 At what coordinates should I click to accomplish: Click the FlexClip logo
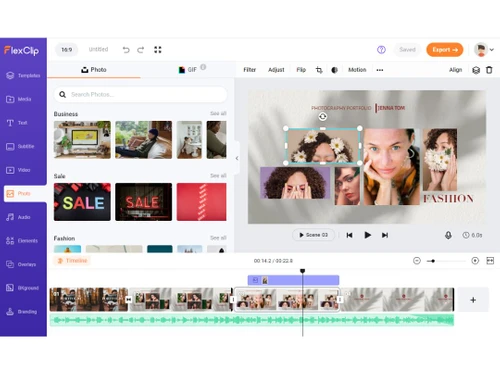click(x=22, y=50)
